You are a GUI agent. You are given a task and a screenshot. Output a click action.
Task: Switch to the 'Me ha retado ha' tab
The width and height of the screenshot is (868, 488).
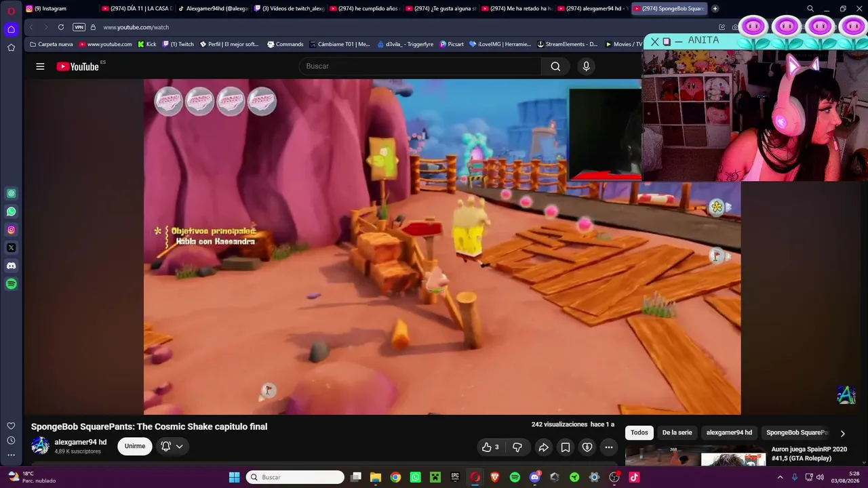tap(517, 9)
